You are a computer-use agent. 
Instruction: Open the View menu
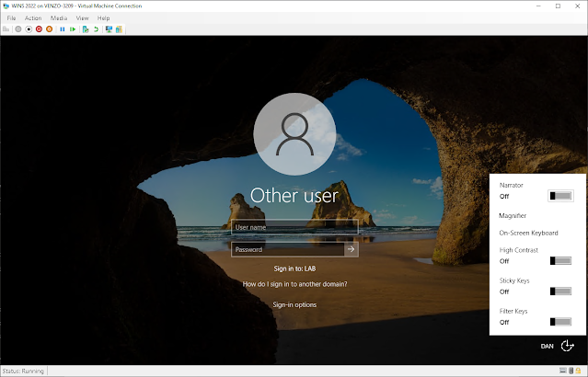pos(83,18)
